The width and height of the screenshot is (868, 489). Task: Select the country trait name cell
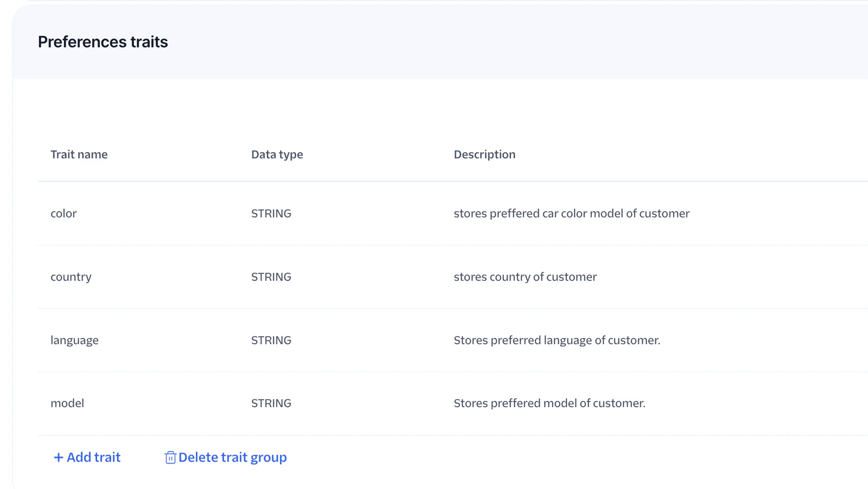click(71, 277)
